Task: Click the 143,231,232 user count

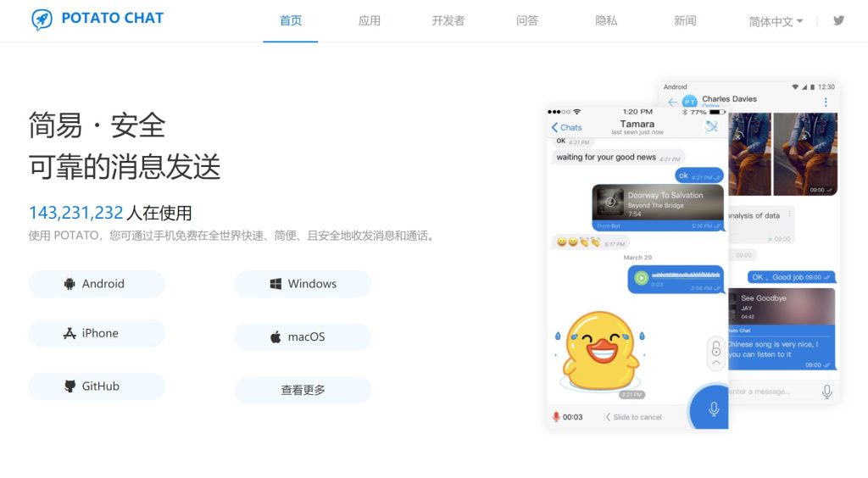Action: (75, 213)
